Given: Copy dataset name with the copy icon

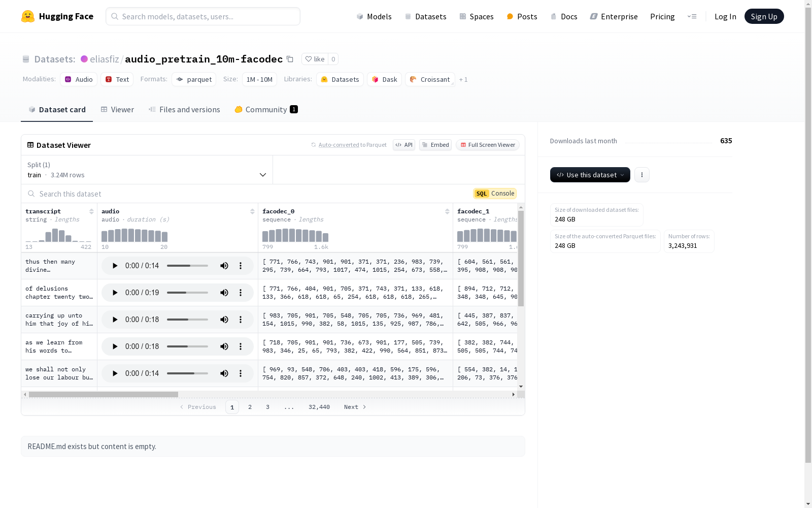Looking at the screenshot, I should tap(290, 59).
